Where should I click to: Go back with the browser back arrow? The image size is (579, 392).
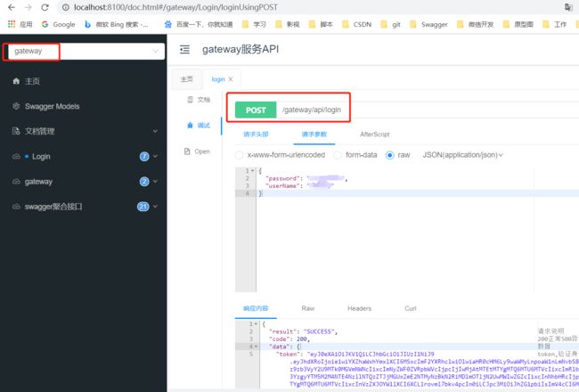tap(12, 7)
